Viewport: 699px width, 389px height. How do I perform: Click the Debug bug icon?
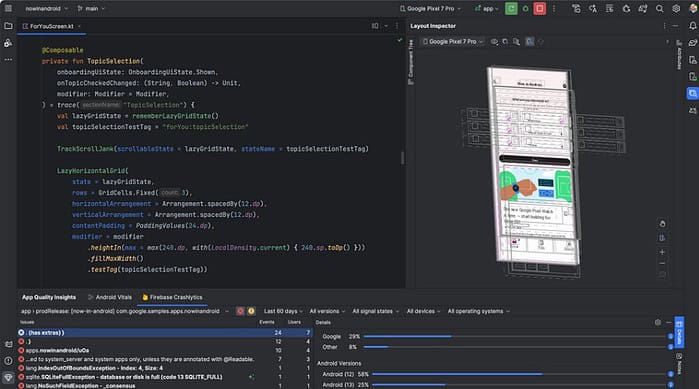pos(526,8)
